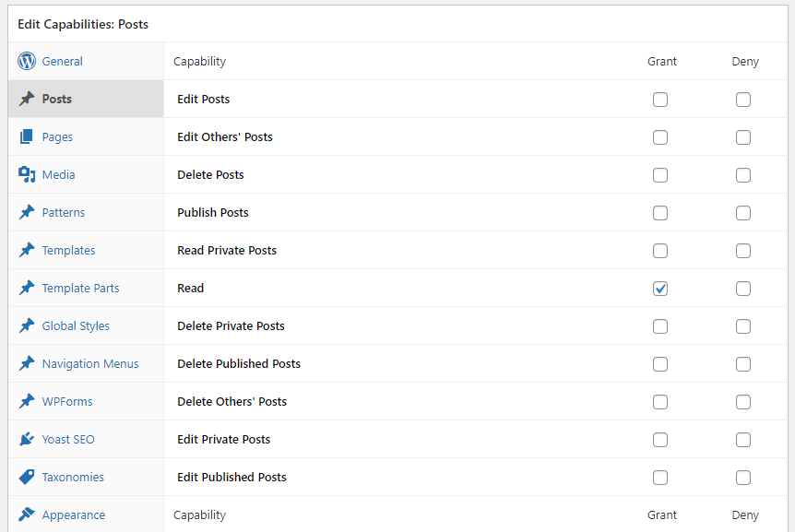Click the Patterns pin icon
795x532 pixels.
click(x=27, y=212)
